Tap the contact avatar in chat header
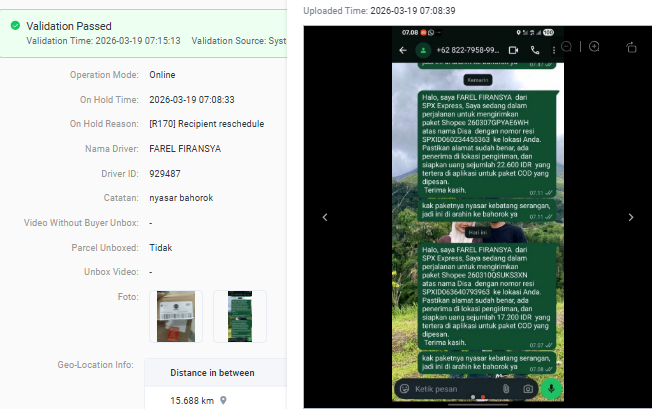Viewport: 652px width, 409px height. tap(423, 50)
